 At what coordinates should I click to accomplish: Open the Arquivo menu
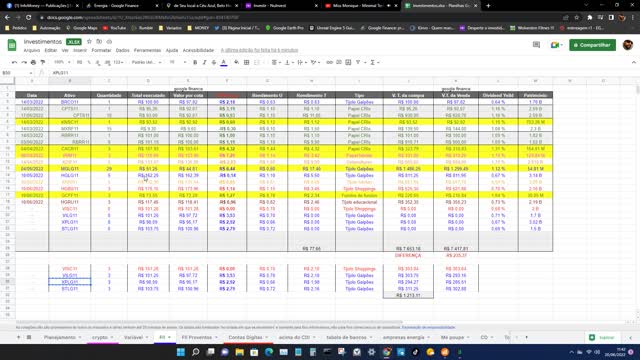31,50
